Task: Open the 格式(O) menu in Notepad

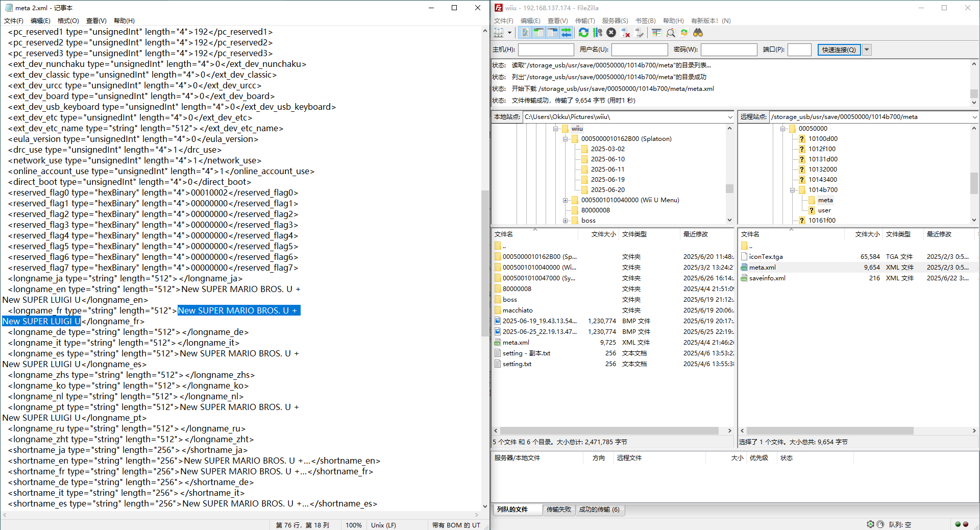Action: click(x=68, y=21)
